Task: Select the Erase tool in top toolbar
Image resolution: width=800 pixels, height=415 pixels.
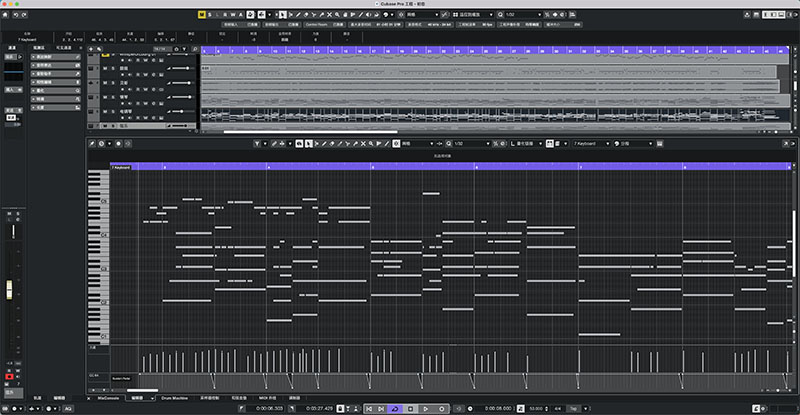Action: click(x=306, y=15)
